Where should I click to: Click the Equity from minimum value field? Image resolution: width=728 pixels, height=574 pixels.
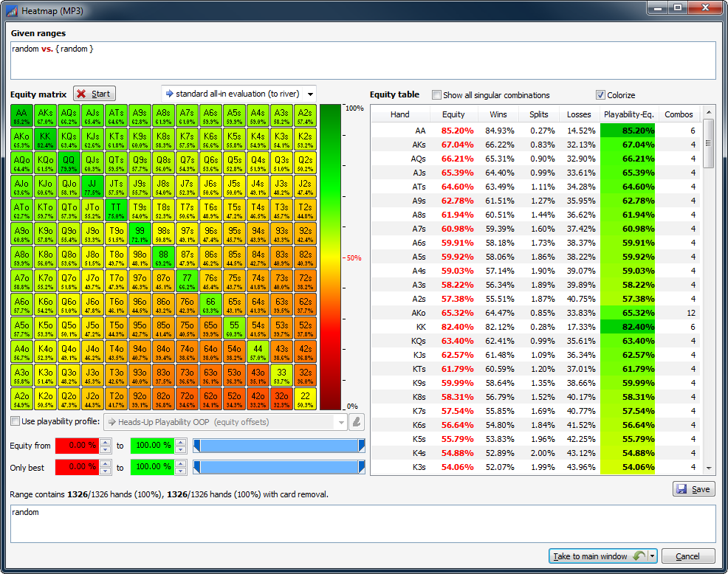tap(77, 446)
